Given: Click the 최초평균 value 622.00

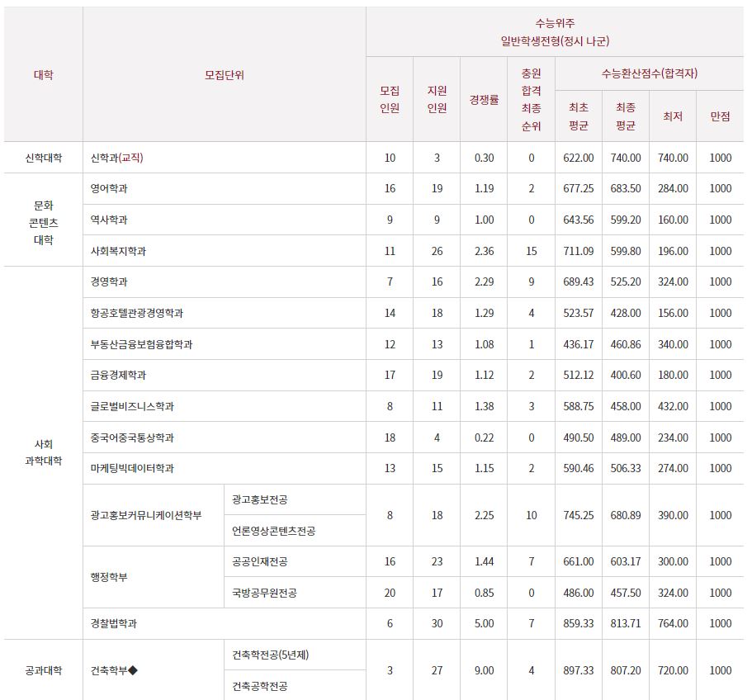Looking at the screenshot, I should tap(578, 158).
